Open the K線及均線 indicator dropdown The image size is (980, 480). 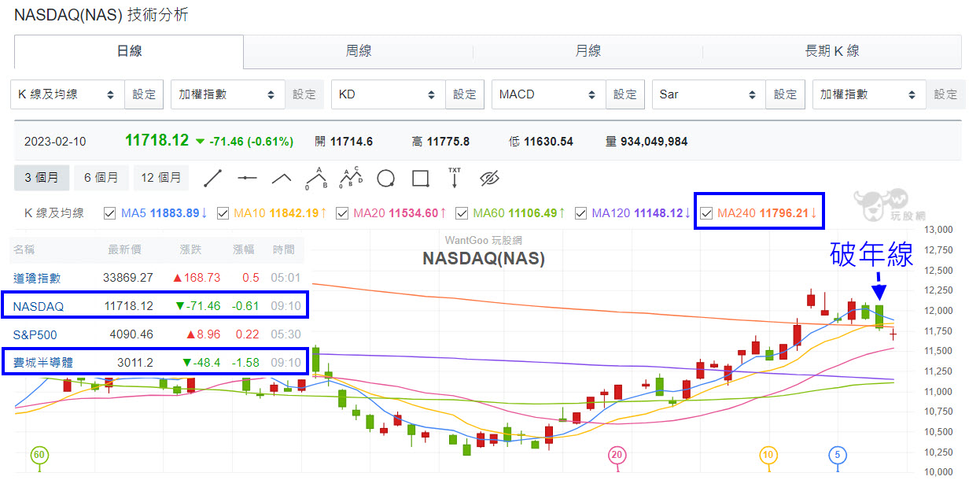(68, 94)
